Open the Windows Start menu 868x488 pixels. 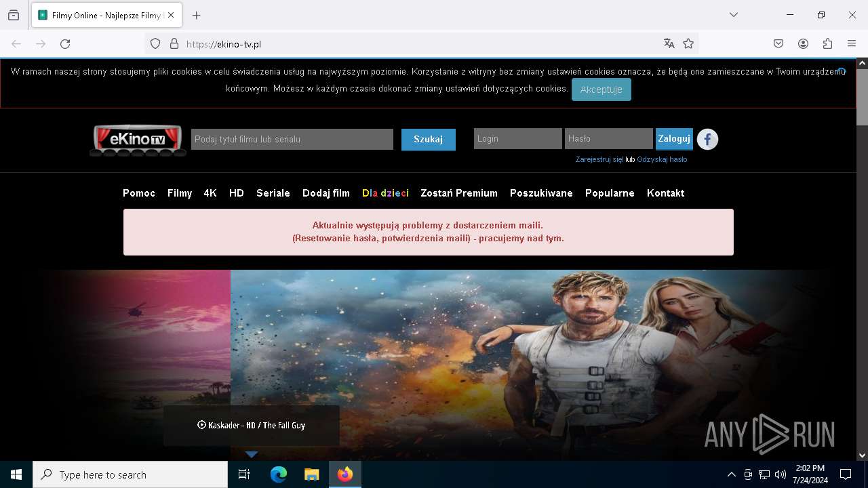pyautogui.click(x=16, y=474)
